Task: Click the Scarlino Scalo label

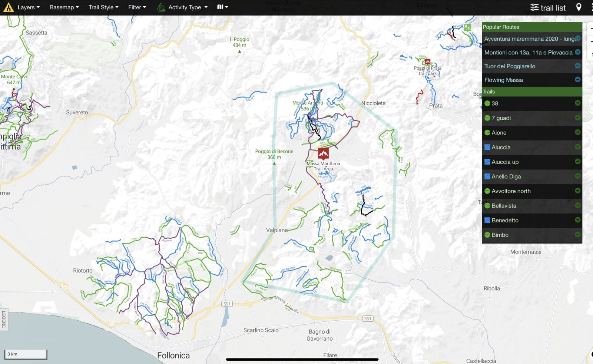Action: 261,330
